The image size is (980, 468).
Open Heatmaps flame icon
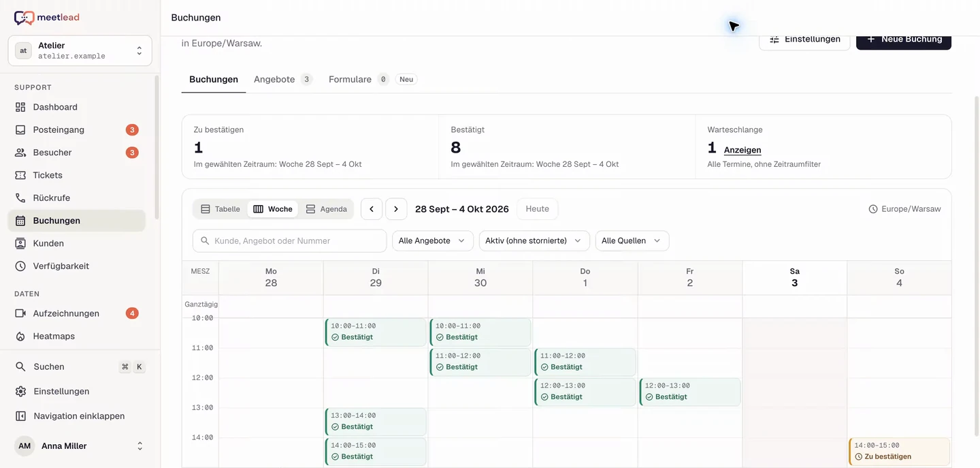coord(20,336)
